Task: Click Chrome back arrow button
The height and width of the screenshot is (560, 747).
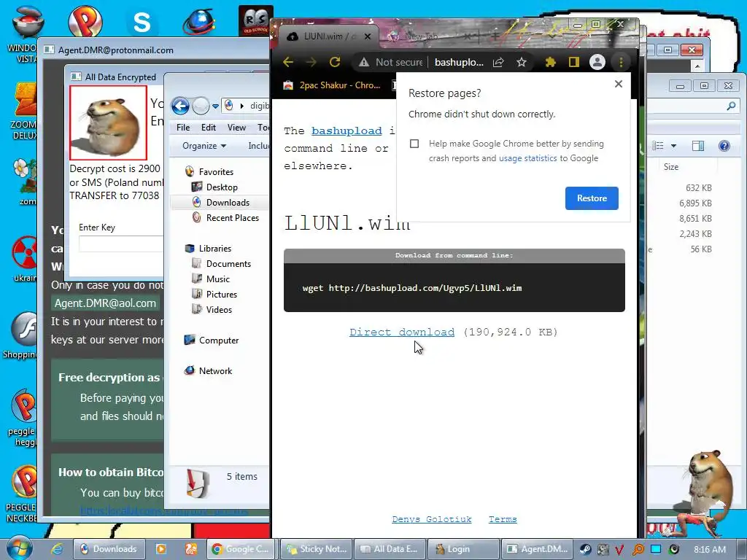Action: (288, 62)
